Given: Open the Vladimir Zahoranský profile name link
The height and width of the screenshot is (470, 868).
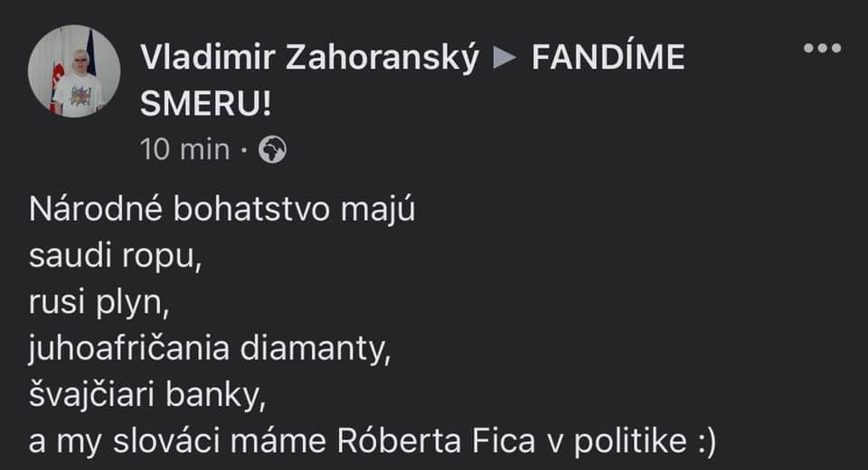Looking at the screenshot, I should 309,60.
